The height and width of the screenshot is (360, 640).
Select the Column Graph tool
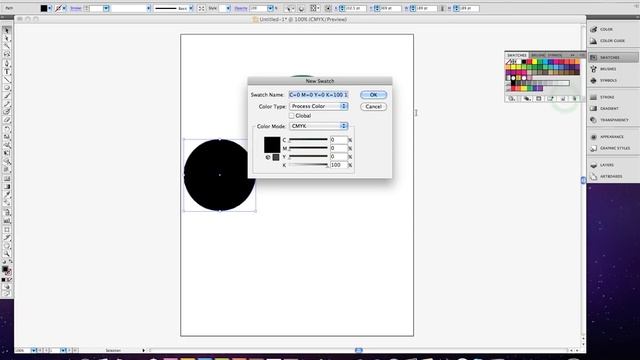point(7,221)
